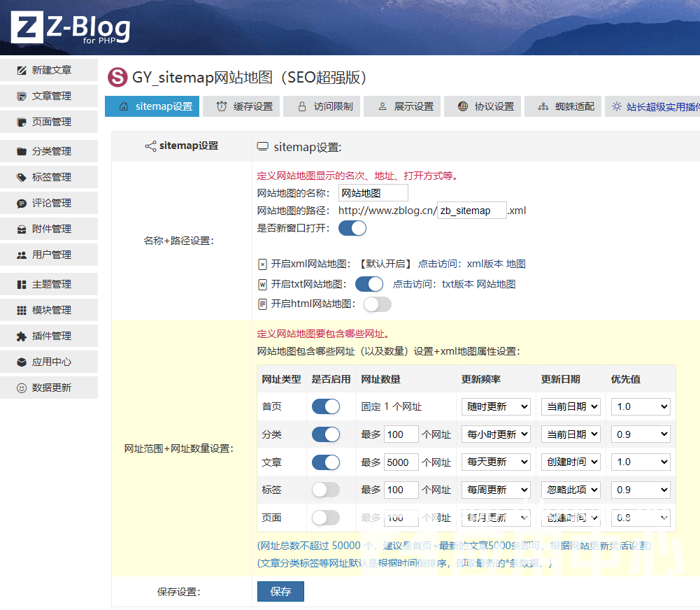Switch to the 蜘蛛适配 tab
Screen dimensions: 700x610
[565, 106]
